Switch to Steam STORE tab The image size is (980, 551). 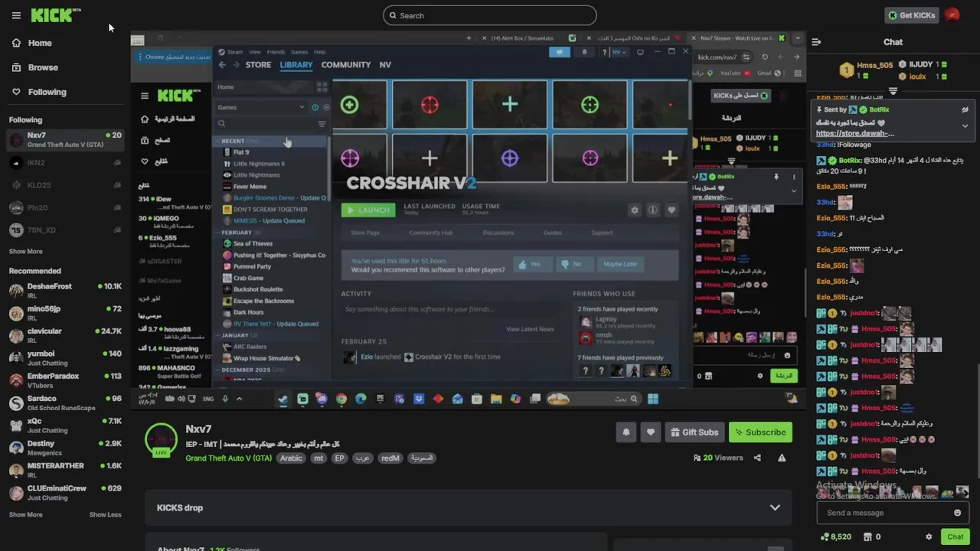[258, 65]
